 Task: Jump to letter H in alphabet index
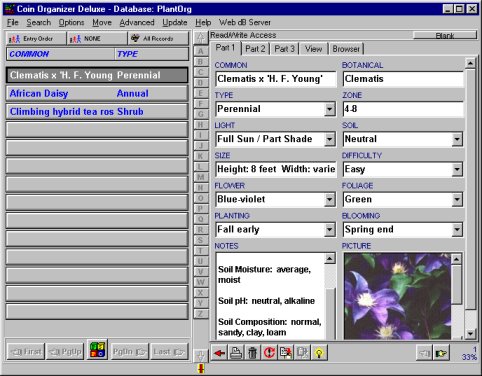point(200,125)
